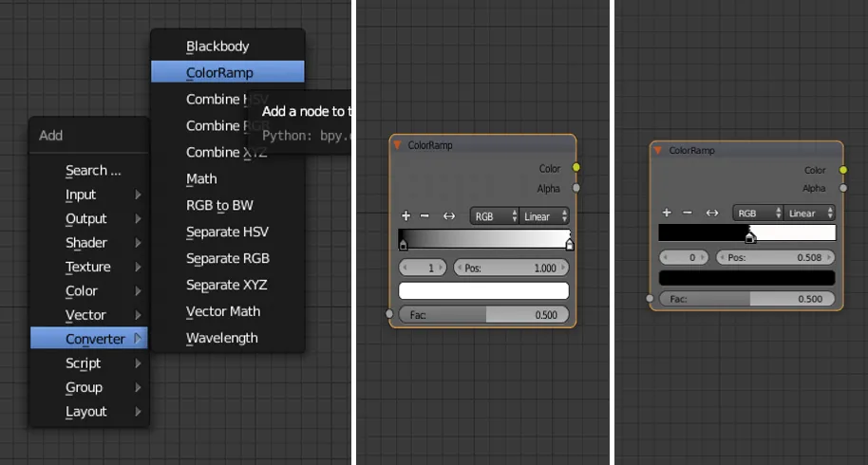This screenshot has width=868, height=465.
Task: Select the white stop handle in middle ColorRamp
Action: [x=570, y=244]
